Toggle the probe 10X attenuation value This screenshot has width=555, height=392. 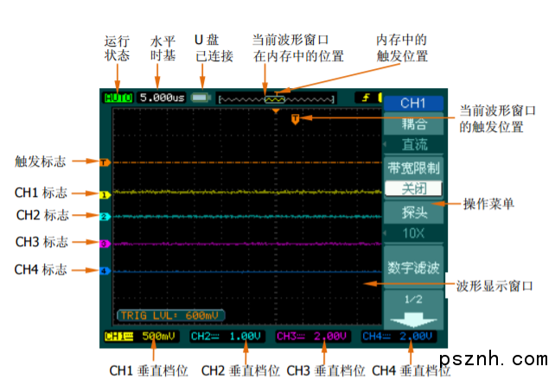(x=412, y=234)
